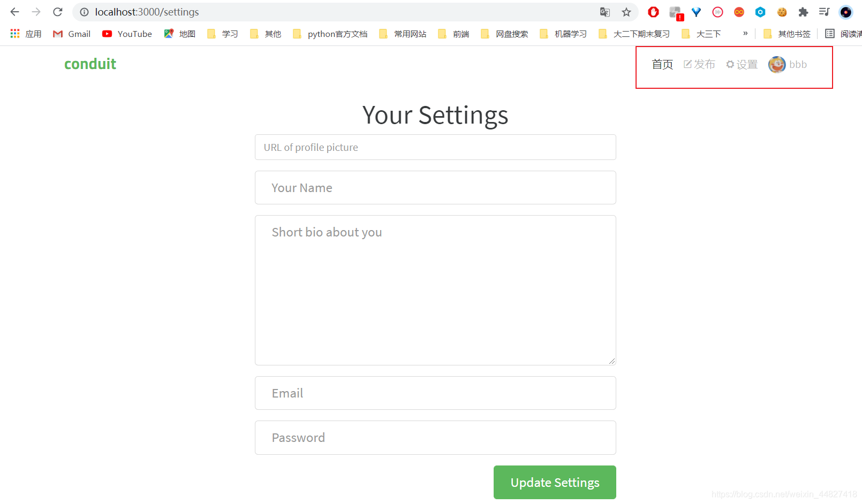Click the browser forward arrow
Image resolution: width=862 pixels, height=504 pixels.
[36, 12]
